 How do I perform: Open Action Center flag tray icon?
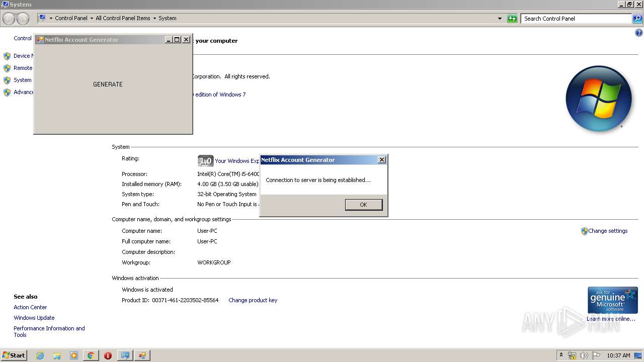596,355
